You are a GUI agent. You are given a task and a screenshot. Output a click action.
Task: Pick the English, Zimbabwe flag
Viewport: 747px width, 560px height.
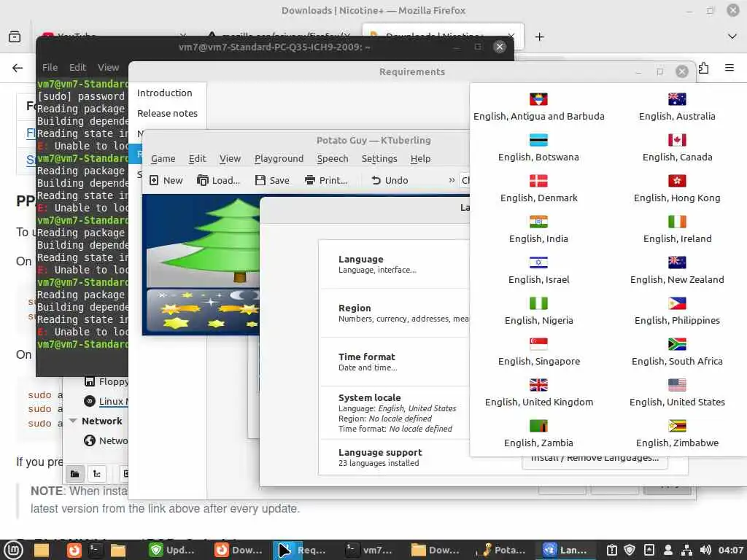coord(677,426)
